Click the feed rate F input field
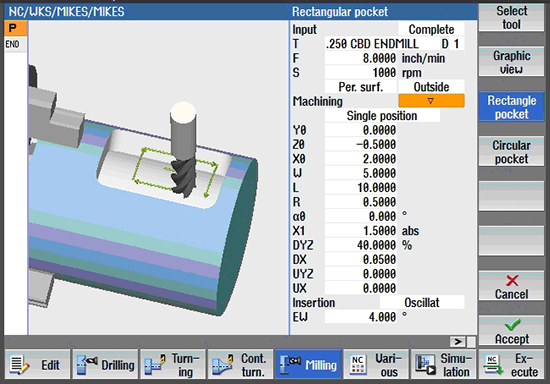The width and height of the screenshot is (550, 384). click(x=361, y=58)
